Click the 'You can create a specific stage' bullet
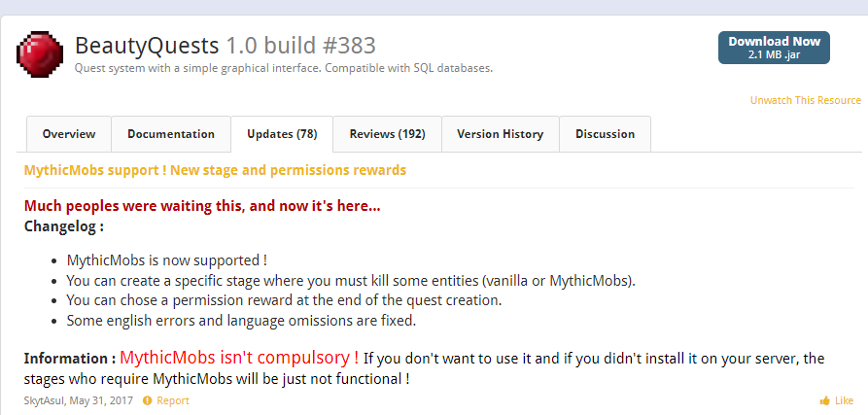 click(351, 281)
